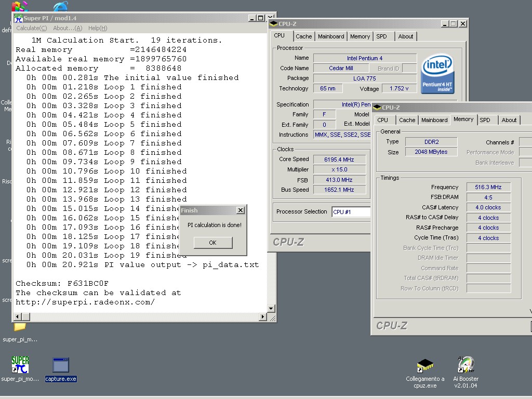The image size is (532, 399).
Task: Select capture.exe desktop icon
Action: [61, 365]
